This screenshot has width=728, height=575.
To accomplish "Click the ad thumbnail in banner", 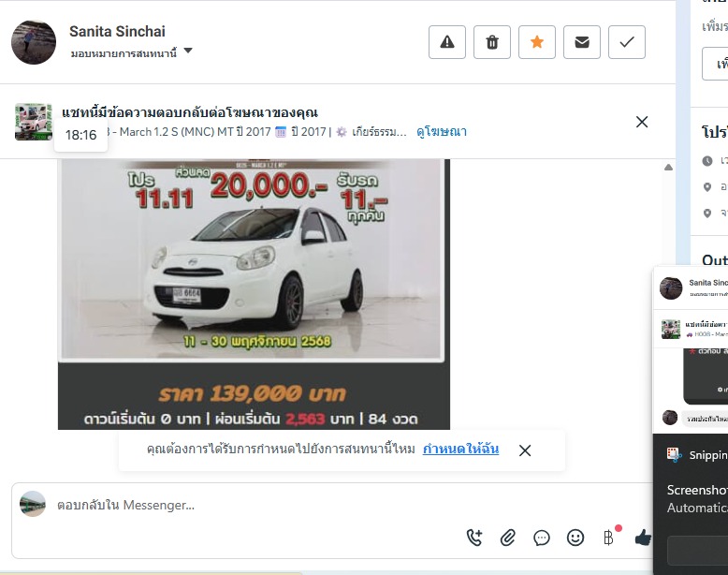I will point(34,122).
